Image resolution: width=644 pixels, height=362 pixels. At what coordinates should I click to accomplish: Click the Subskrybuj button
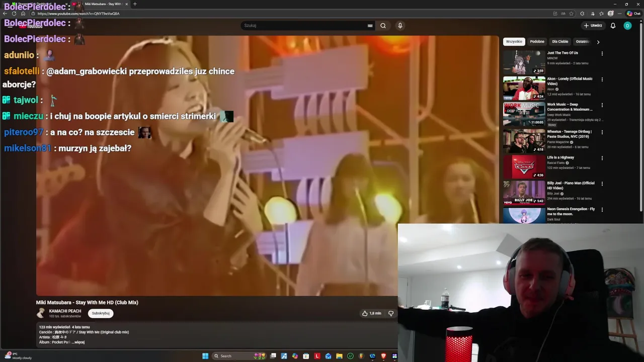pos(101,313)
